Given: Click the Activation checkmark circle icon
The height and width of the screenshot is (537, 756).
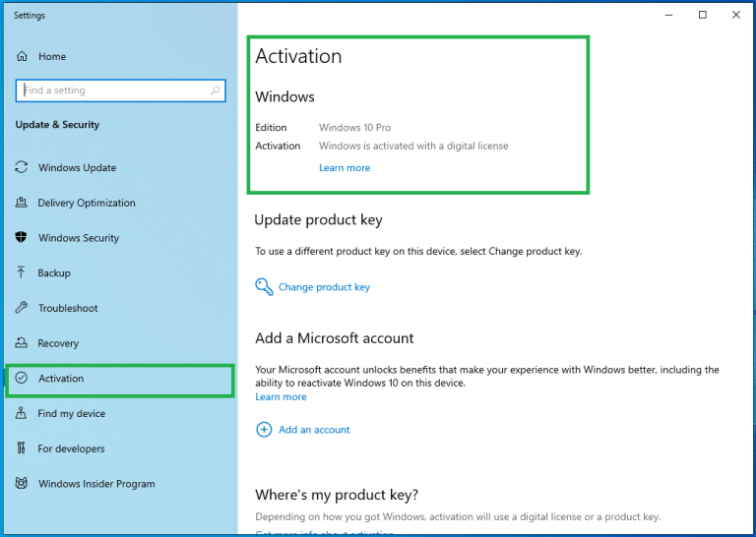Looking at the screenshot, I should (22, 378).
